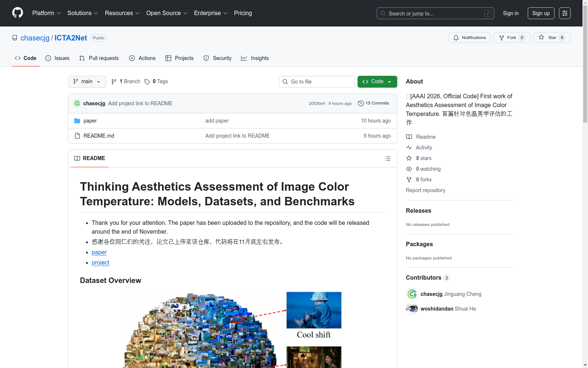The width and height of the screenshot is (588, 368).
Task: Click the Sign up button
Action: tap(541, 13)
